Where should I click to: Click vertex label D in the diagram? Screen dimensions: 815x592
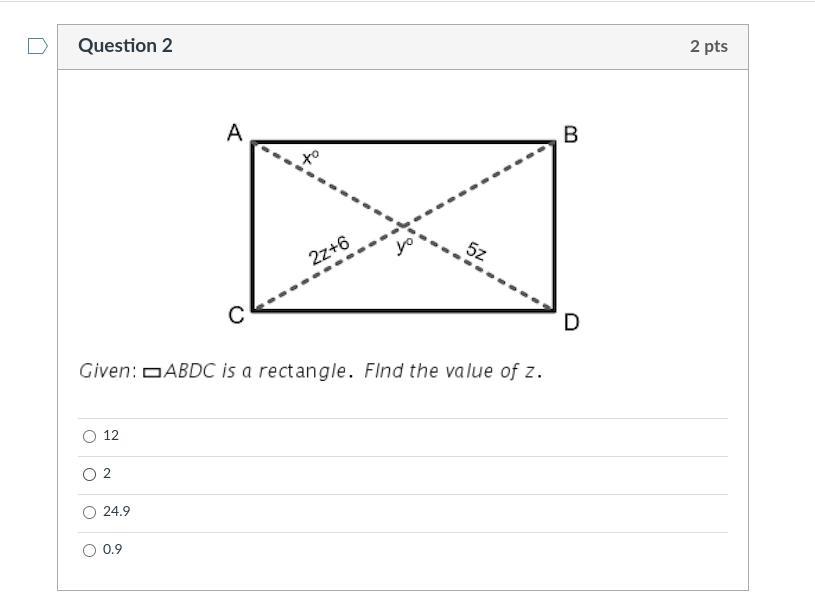[571, 322]
